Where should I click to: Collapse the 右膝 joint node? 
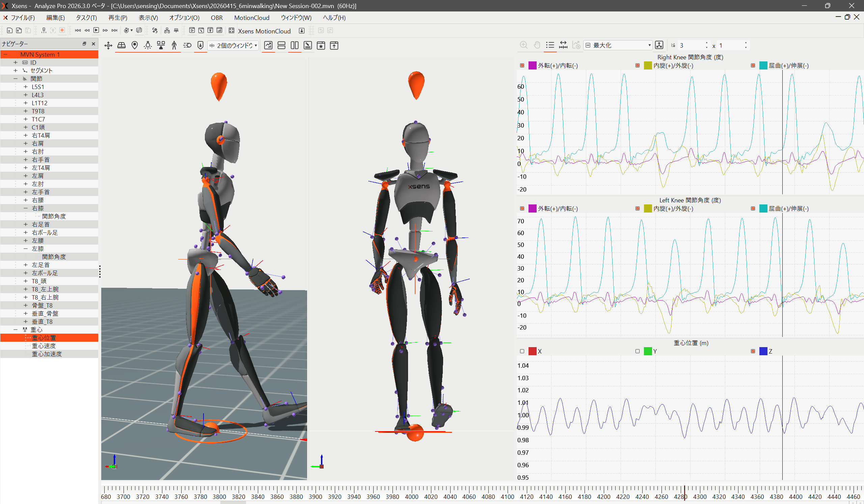25,208
